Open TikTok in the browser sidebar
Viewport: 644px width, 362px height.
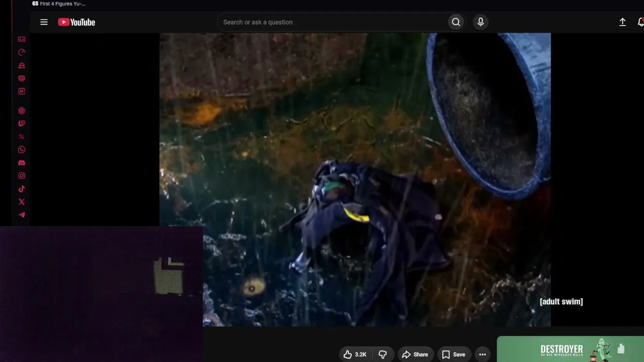coord(22,189)
